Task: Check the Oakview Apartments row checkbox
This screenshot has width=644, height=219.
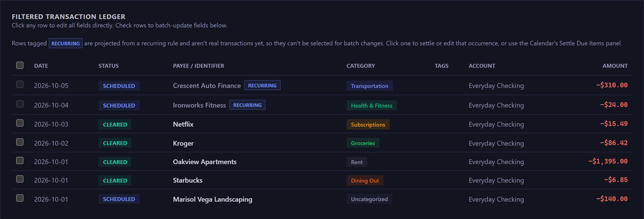Action: pos(20,160)
